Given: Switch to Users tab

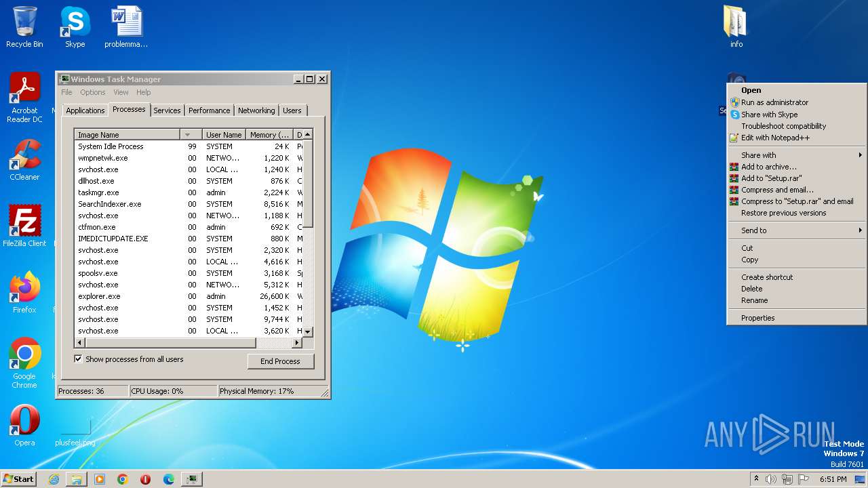Looking at the screenshot, I should (292, 110).
